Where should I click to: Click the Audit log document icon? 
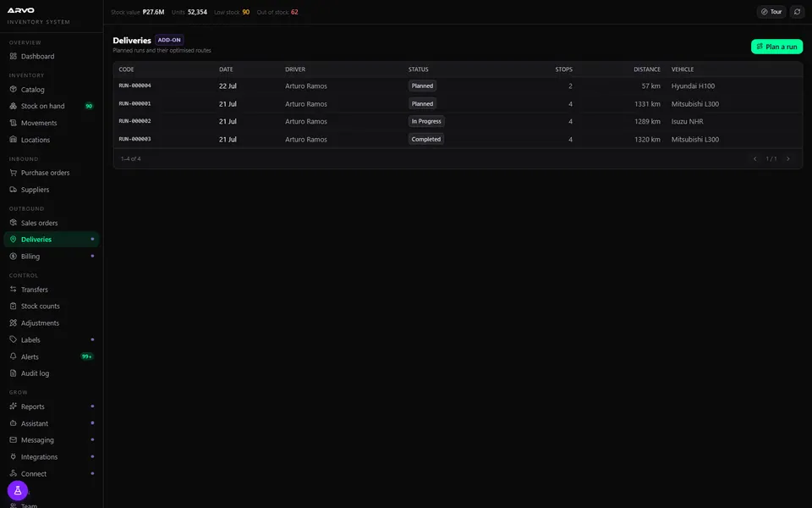14,373
